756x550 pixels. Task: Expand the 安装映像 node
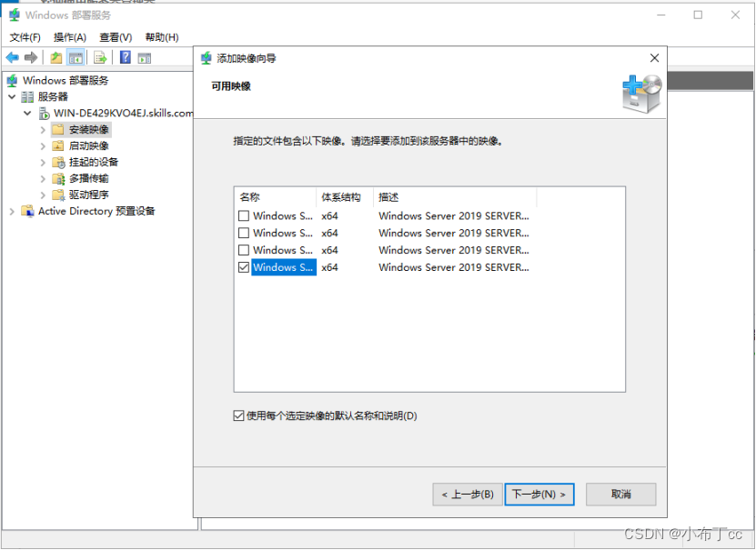click(x=43, y=130)
